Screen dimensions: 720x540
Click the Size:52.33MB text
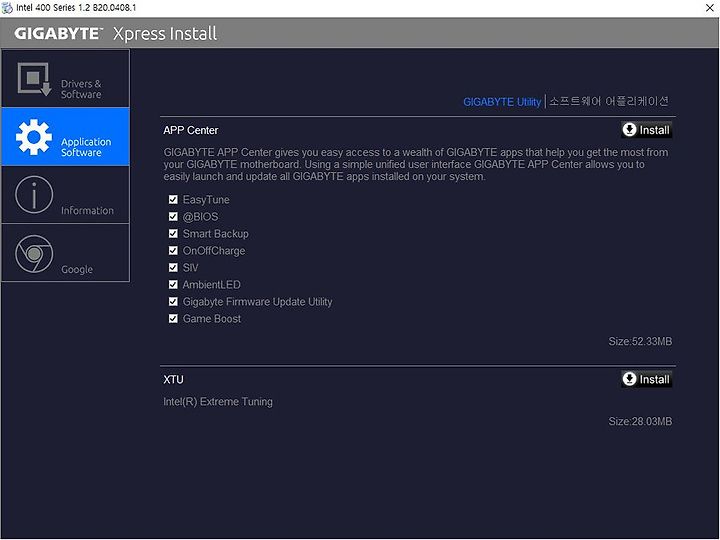(640, 341)
